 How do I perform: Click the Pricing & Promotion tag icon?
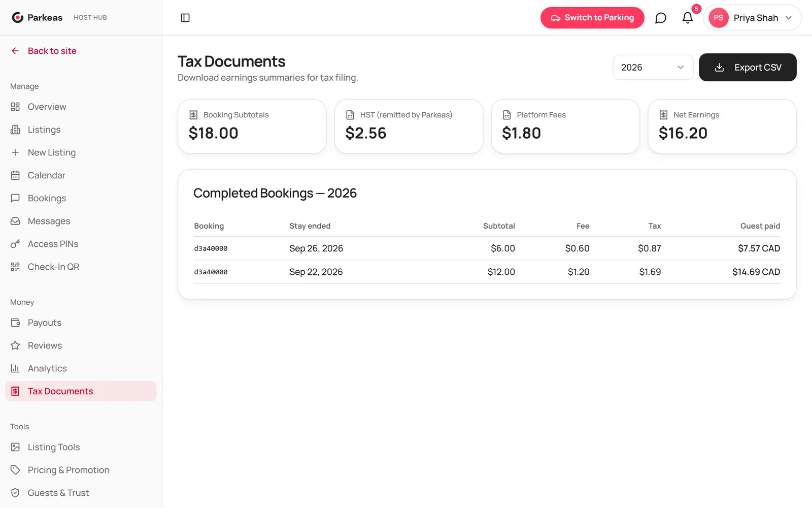coord(15,470)
